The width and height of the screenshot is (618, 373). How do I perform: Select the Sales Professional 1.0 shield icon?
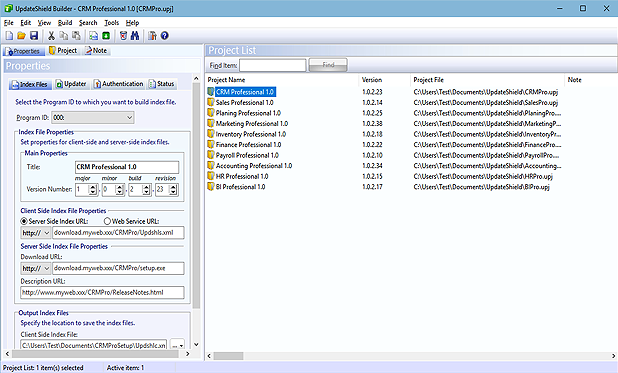pyautogui.click(x=211, y=103)
